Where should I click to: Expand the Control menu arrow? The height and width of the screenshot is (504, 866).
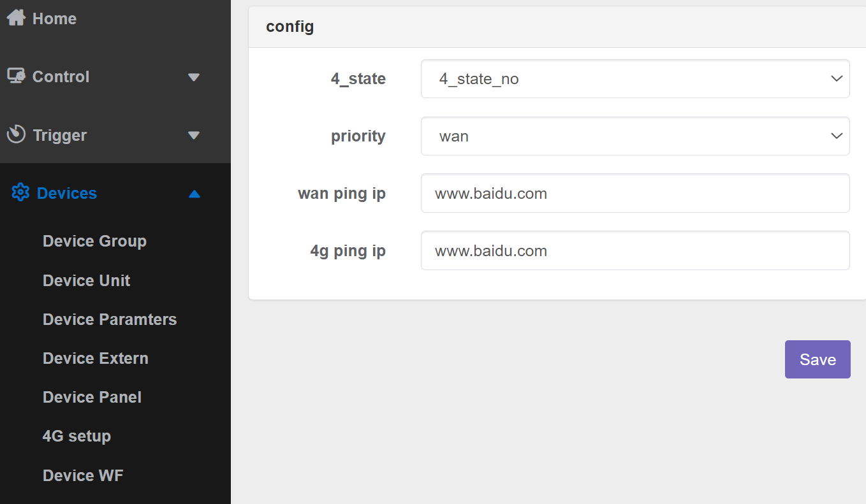click(194, 77)
